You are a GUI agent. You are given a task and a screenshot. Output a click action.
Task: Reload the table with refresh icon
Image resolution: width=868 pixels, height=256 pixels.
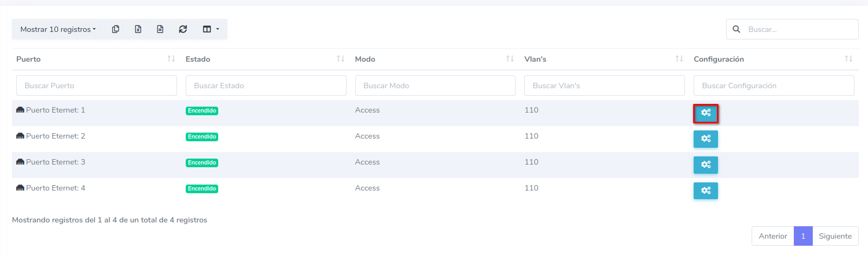point(183,29)
